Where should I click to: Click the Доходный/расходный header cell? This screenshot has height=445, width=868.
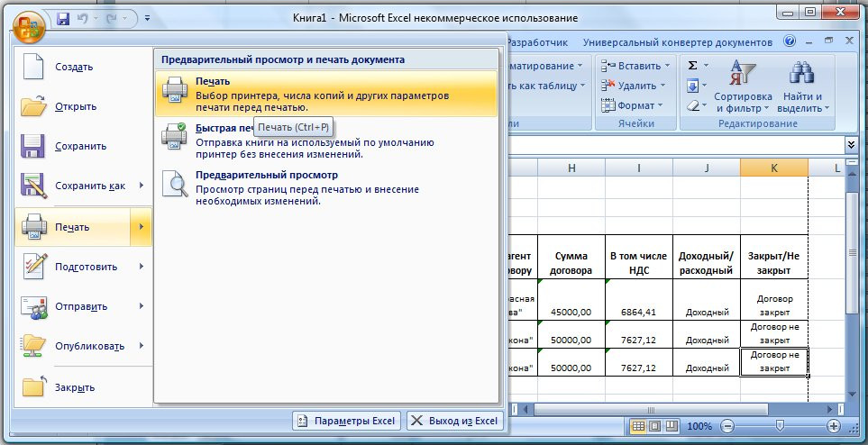[x=707, y=257]
